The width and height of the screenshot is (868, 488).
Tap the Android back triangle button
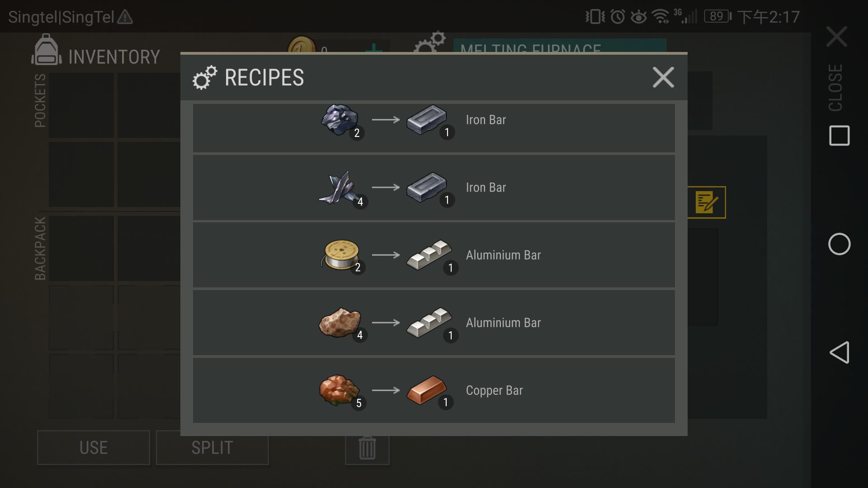[x=840, y=352]
